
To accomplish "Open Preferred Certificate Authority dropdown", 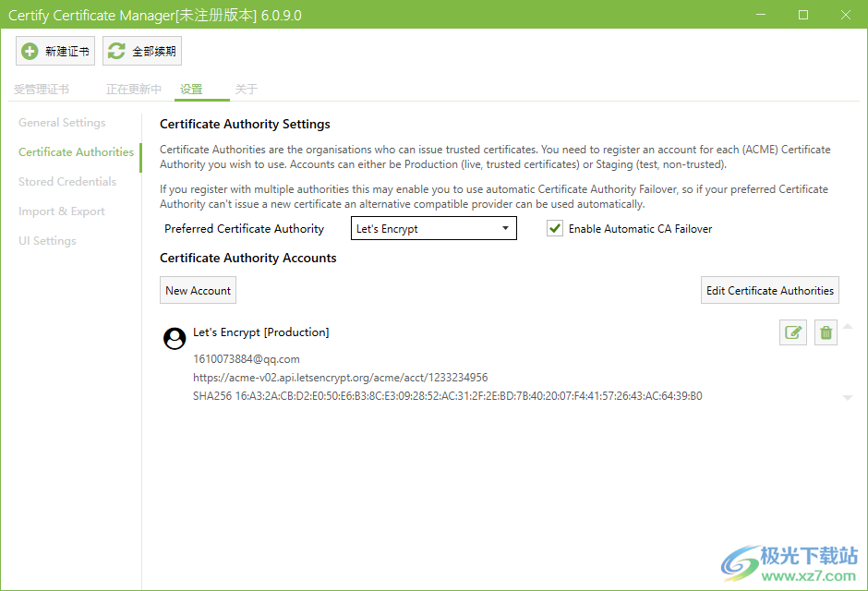I will tap(433, 228).
